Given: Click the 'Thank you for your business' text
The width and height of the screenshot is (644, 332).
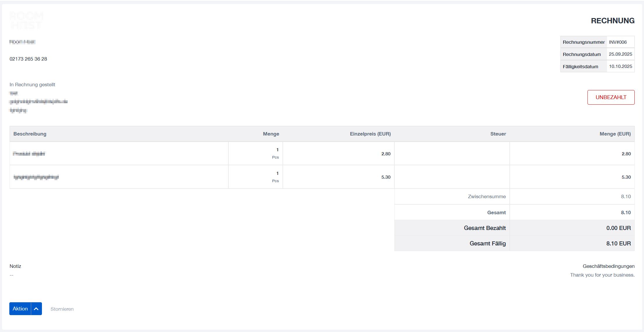Looking at the screenshot, I should pyautogui.click(x=602, y=275).
